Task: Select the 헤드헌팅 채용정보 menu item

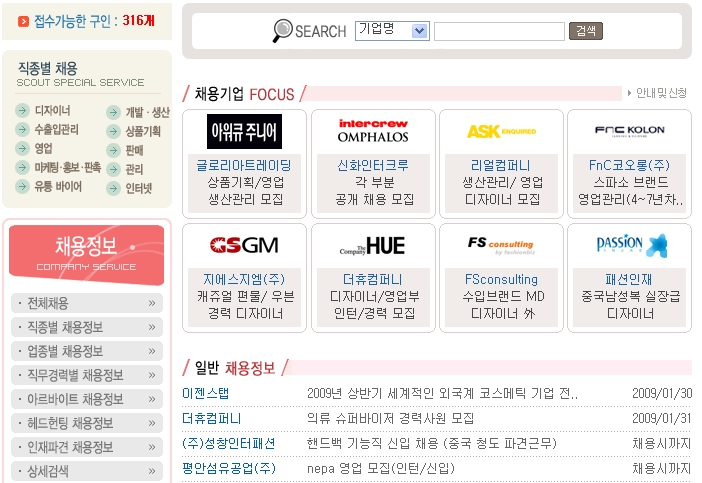Action: coord(86,423)
